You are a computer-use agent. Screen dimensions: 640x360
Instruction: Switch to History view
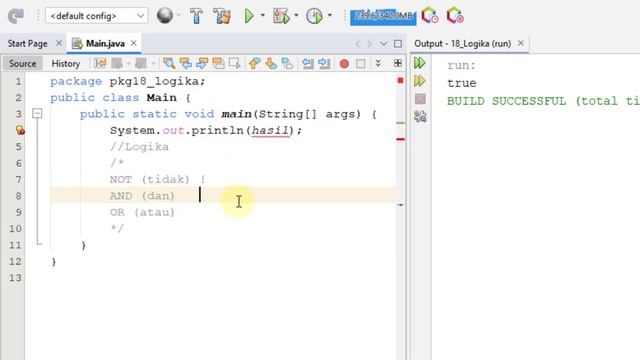(x=65, y=63)
